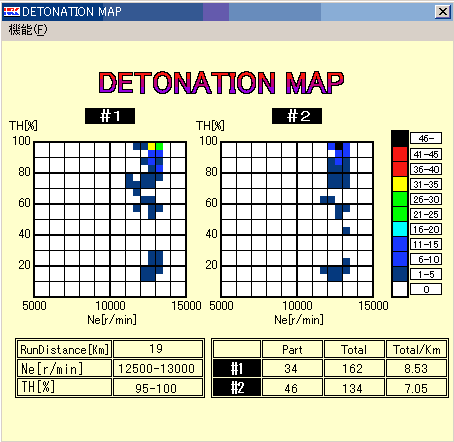Viewport: 454px width, 442px height.
Task: Click the #2 Total/Km value 7.05
Action: [x=416, y=388]
